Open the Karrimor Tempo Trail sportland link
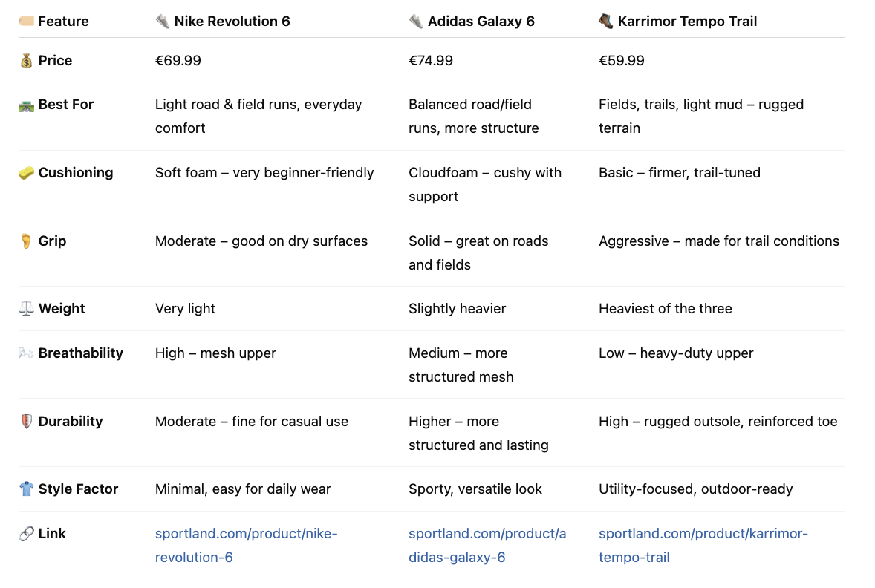875x588 pixels. pyautogui.click(x=703, y=545)
